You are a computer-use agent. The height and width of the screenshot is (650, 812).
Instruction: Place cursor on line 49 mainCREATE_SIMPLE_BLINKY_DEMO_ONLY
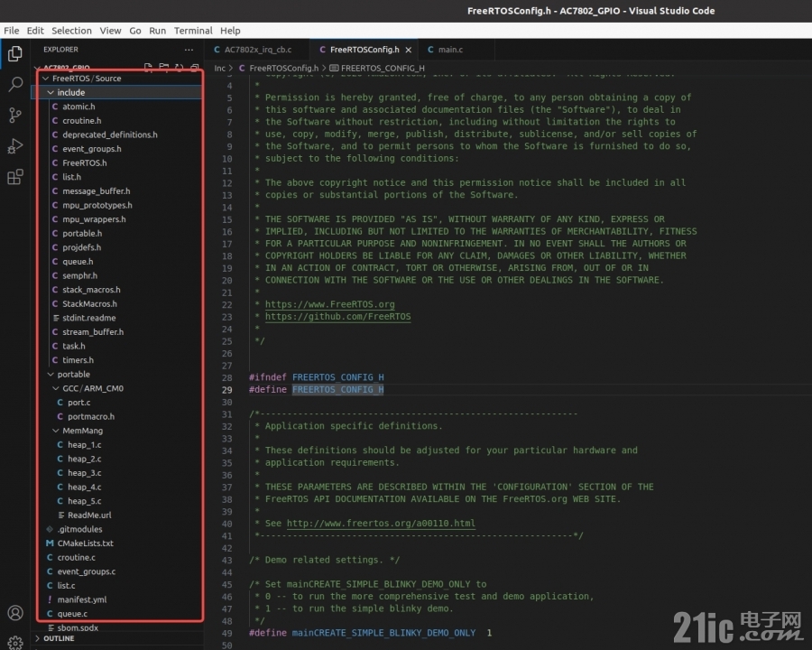click(x=383, y=633)
